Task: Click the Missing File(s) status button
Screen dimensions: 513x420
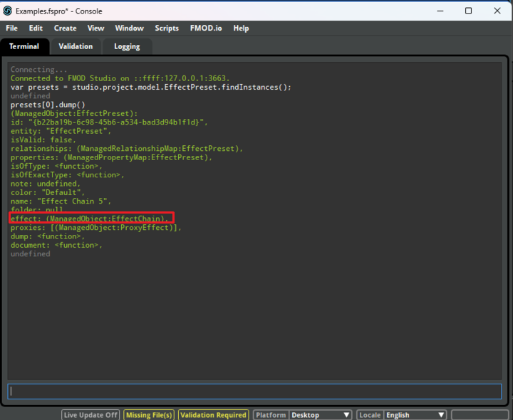Action: [149, 415]
